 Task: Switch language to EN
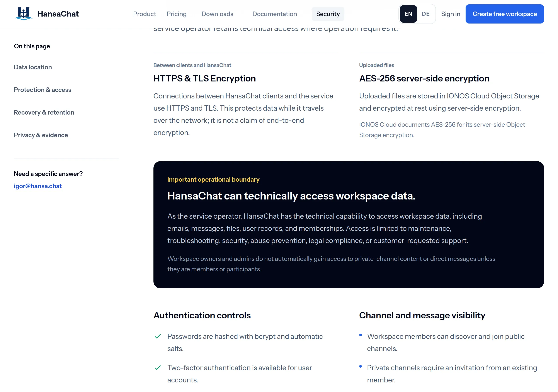(408, 14)
